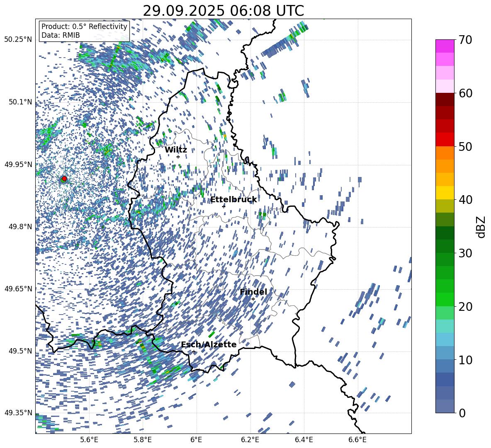The width and height of the screenshot is (491, 448).
Task: Click the colorbar 60 tick value
Action: pyautogui.click(x=466, y=93)
